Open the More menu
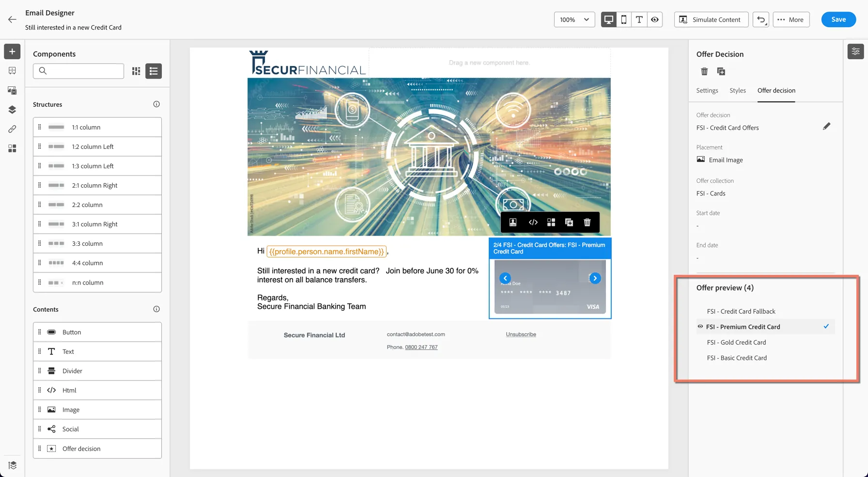This screenshot has width=868, height=477. (x=791, y=19)
